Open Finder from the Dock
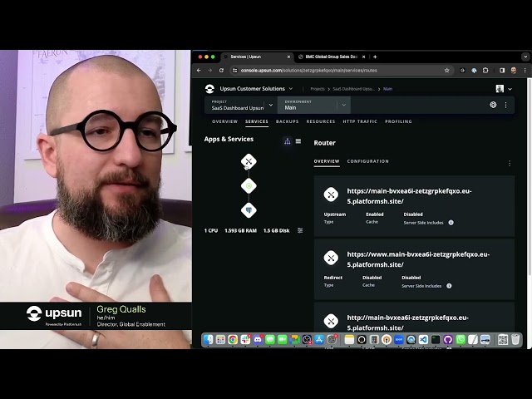Viewport: 532px width, 399px height. [209, 340]
